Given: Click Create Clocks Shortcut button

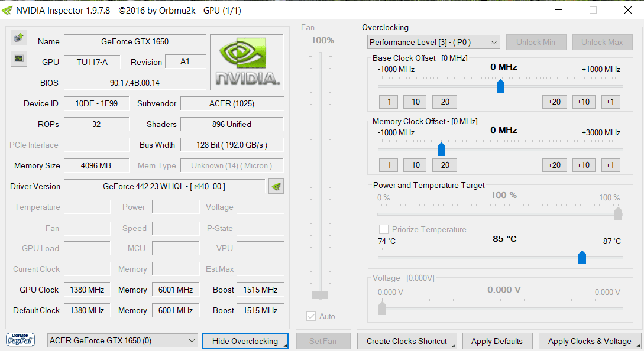Looking at the screenshot, I should coord(407,341).
